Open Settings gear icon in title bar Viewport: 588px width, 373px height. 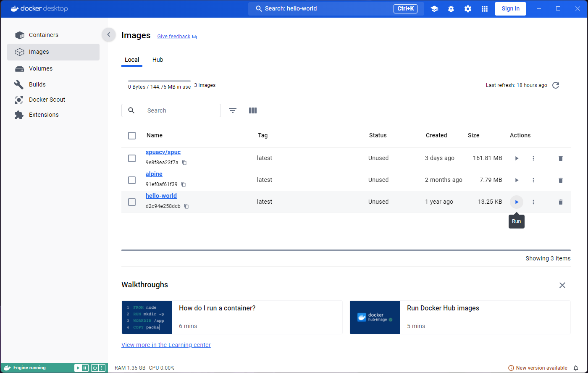tap(468, 9)
